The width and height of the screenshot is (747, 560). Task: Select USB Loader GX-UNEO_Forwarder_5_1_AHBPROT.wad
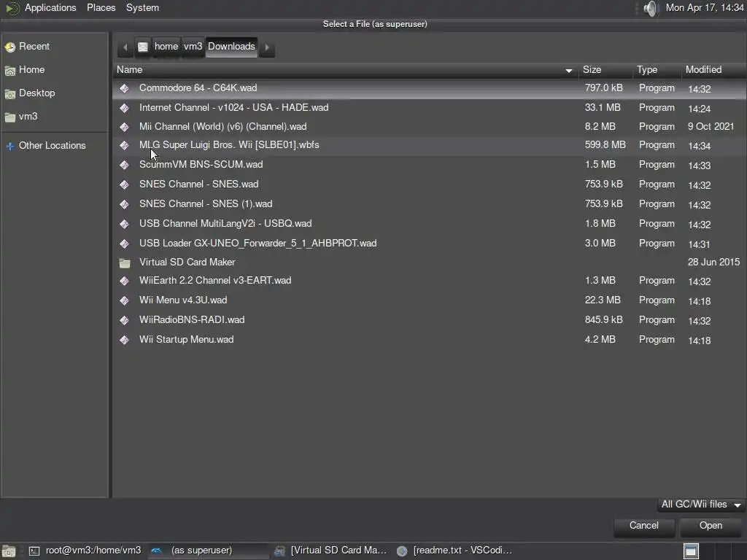click(x=258, y=244)
